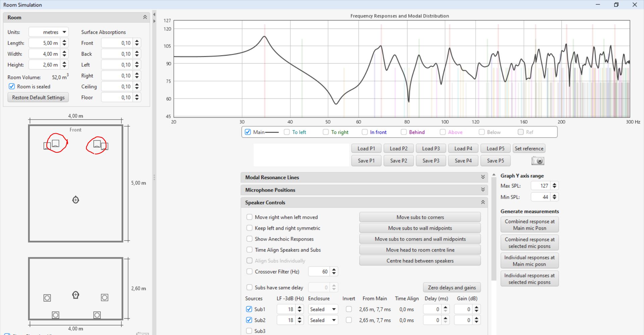The height and width of the screenshot is (335, 644).
Task: Adjust the room Height stepper
Action: click(x=64, y=65)
